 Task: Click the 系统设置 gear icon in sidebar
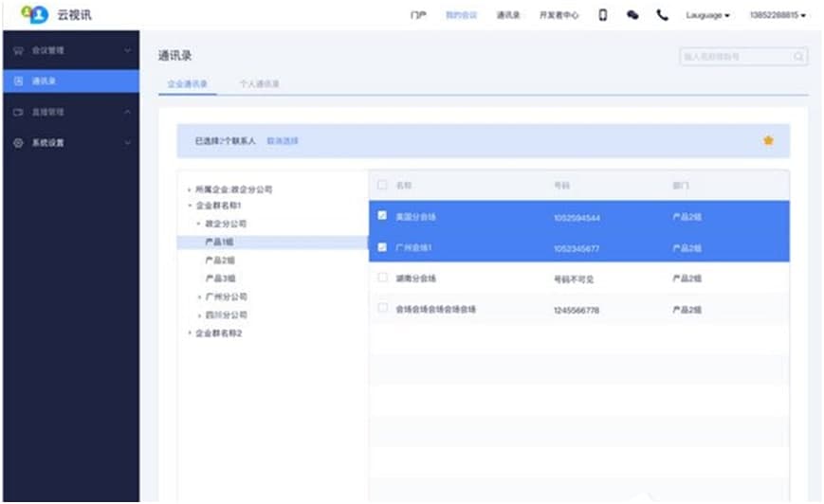point(18,143)
